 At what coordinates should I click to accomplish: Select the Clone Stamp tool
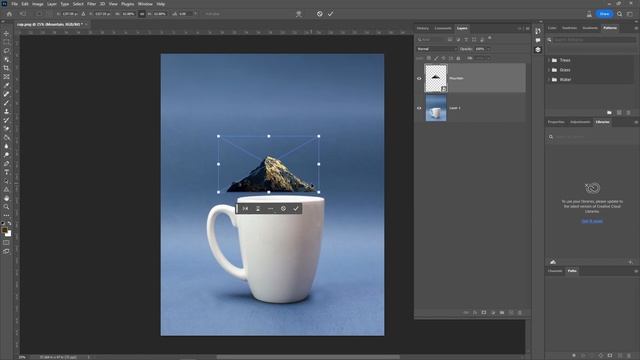6,111
